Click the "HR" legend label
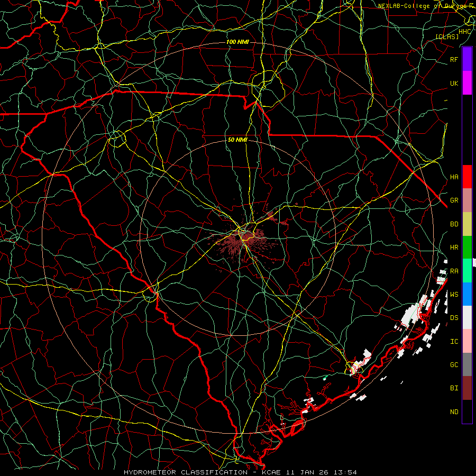This screenshot has width=476, height=476. 454,248
